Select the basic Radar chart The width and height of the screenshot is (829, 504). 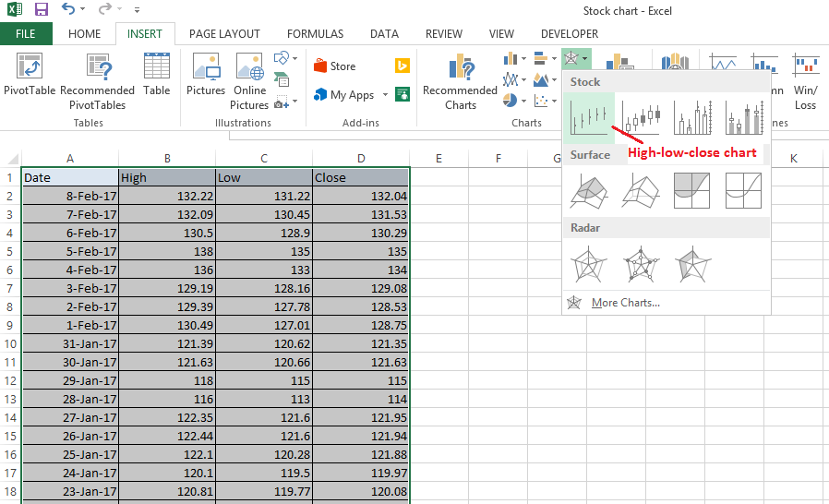click(x=589, y=264)
